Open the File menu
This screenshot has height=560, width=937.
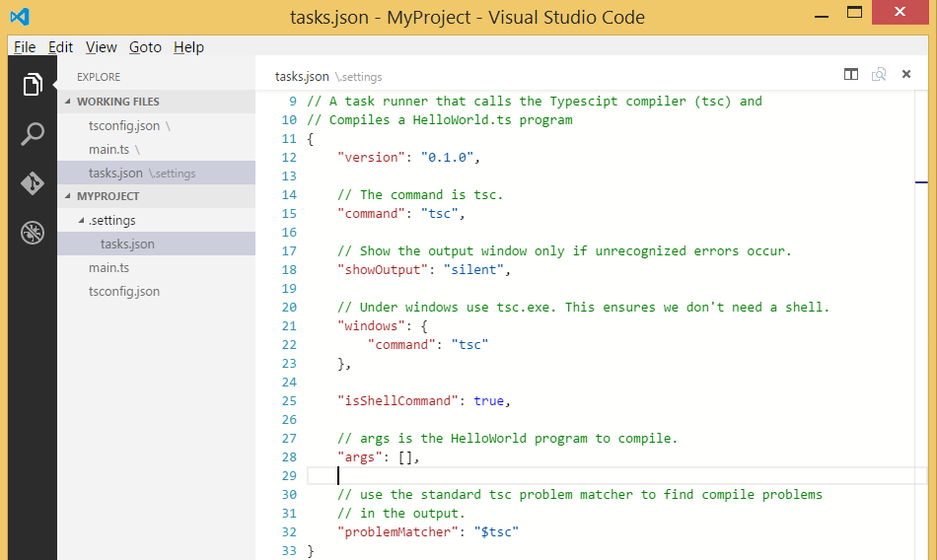coord(25,46)
